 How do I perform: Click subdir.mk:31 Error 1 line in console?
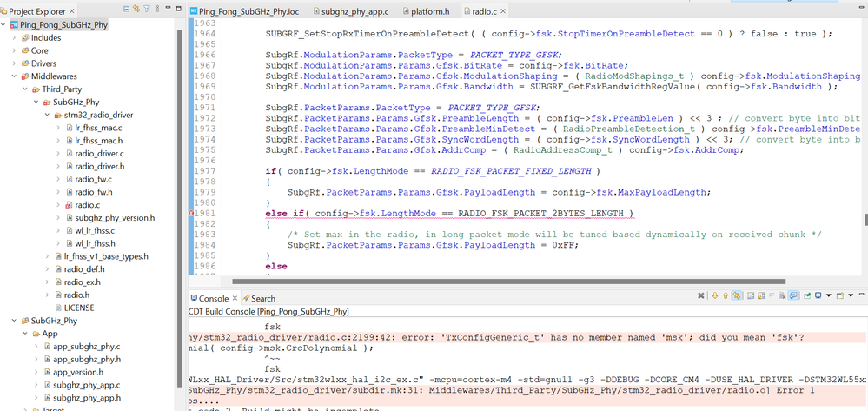528,391
